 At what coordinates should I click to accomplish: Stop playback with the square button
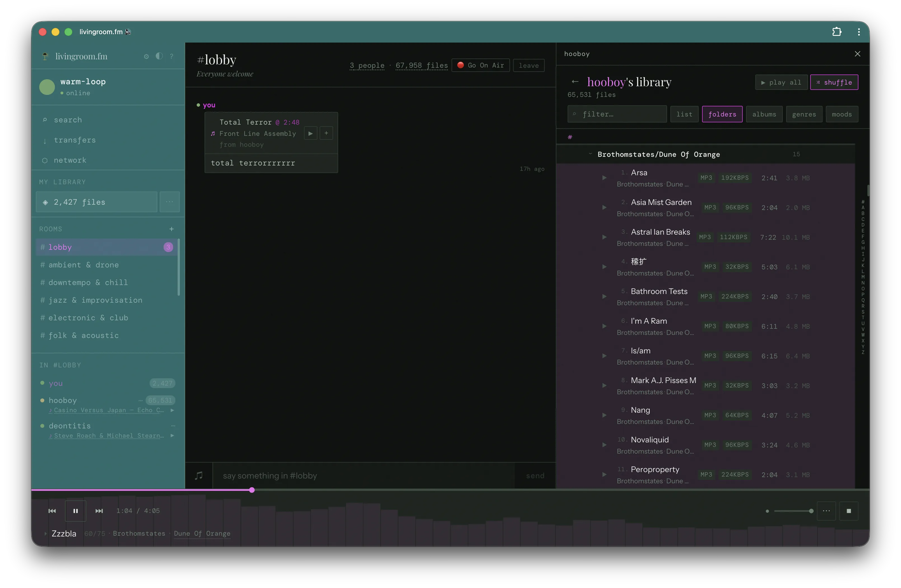point(849,511)
